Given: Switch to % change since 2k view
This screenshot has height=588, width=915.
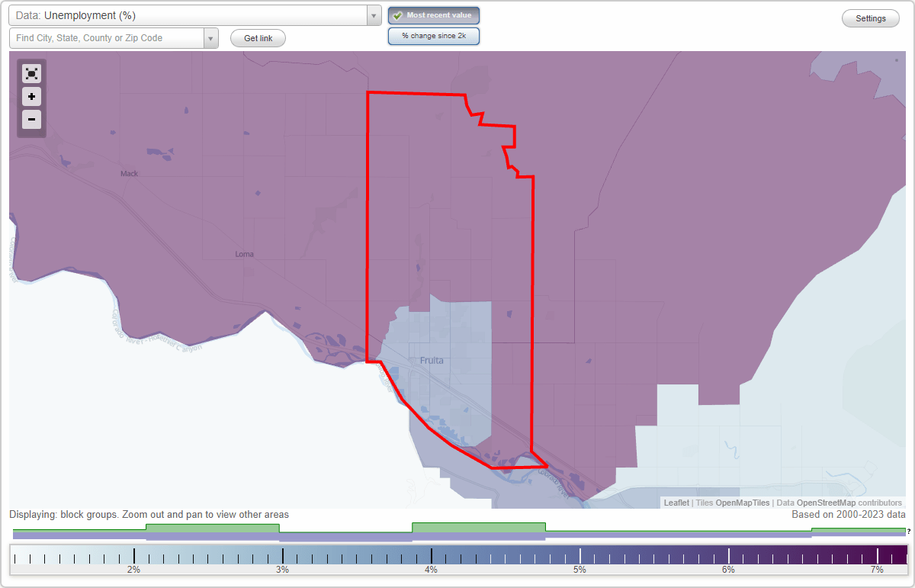Looking at the screenshot, I should coord(434,35).
